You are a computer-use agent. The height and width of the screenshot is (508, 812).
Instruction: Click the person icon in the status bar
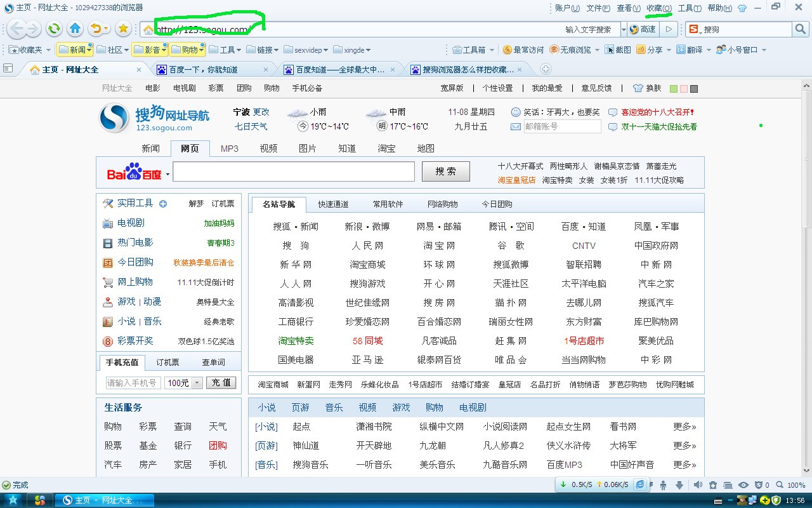pyautogui.click(x=663, y=485)
